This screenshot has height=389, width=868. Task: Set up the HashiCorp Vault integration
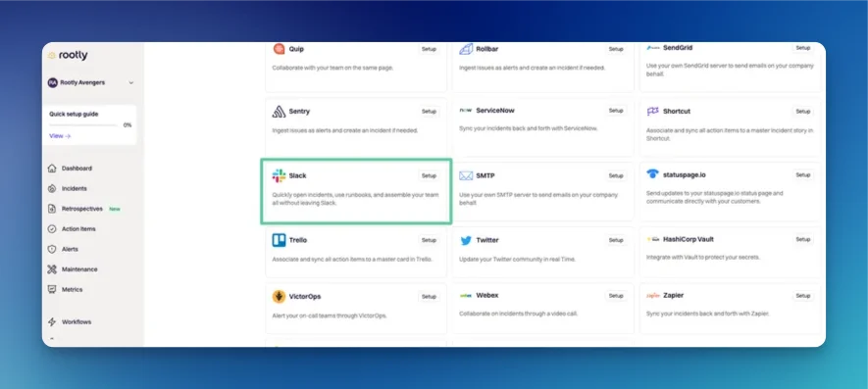point(803,240)
